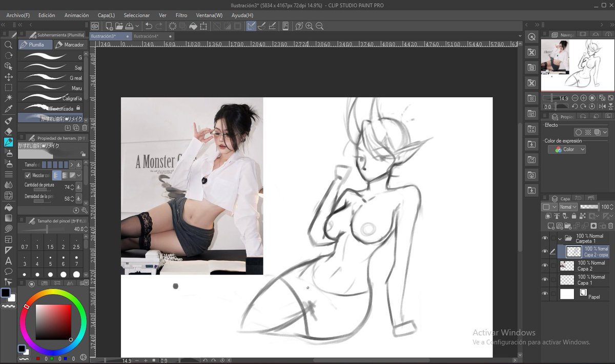The height and width of the screenshot is (364, 615).
Task: Toggle the Mezclar color checkbox
Action: 28,175
